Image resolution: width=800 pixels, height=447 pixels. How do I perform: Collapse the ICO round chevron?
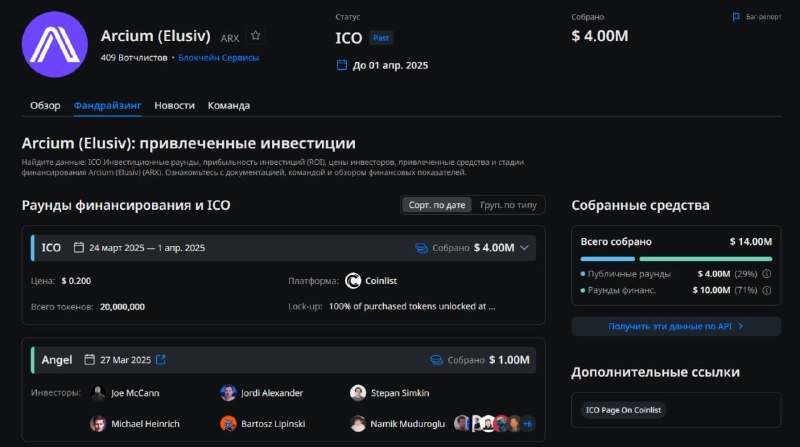click(x=524, y=248)
